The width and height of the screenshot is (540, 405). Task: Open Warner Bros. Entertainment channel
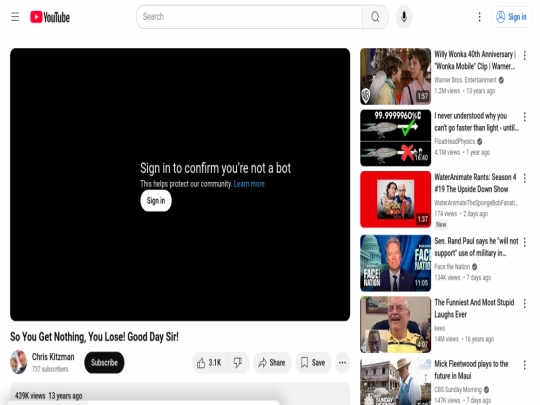click(465, 80)
